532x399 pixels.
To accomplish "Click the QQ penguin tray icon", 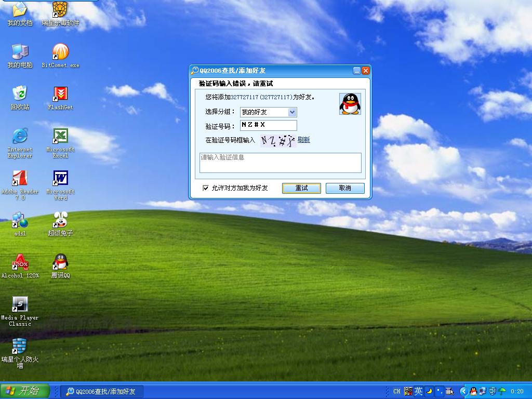I will point(473,391).
